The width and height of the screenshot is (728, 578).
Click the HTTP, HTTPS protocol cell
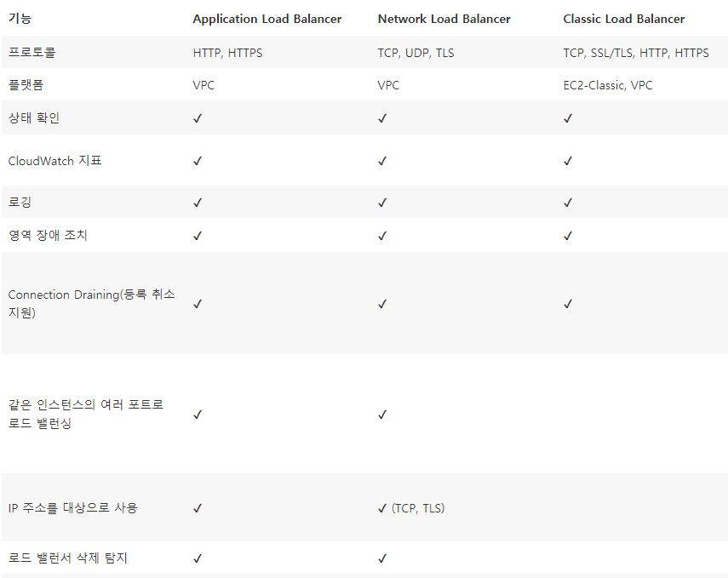click(x=227, y=53)
